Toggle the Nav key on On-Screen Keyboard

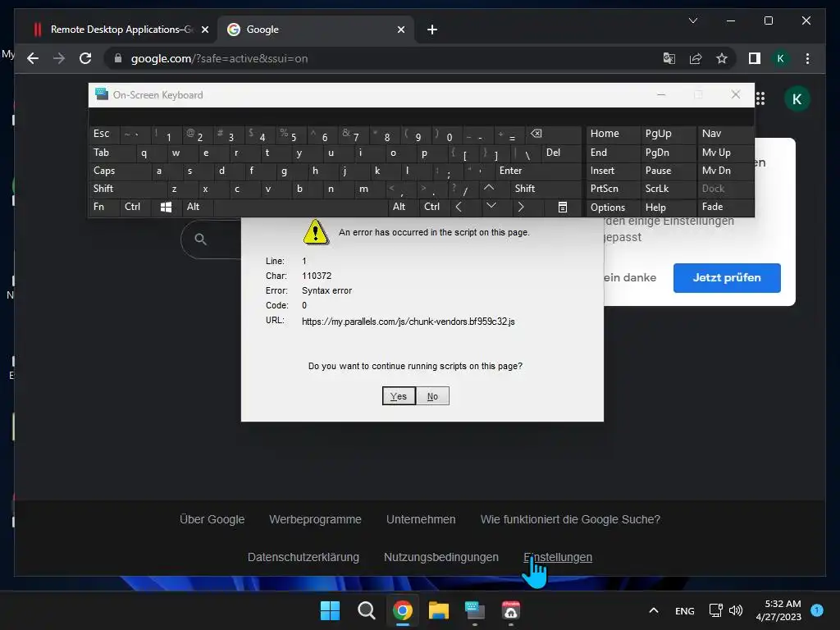(x=725, y=134)
